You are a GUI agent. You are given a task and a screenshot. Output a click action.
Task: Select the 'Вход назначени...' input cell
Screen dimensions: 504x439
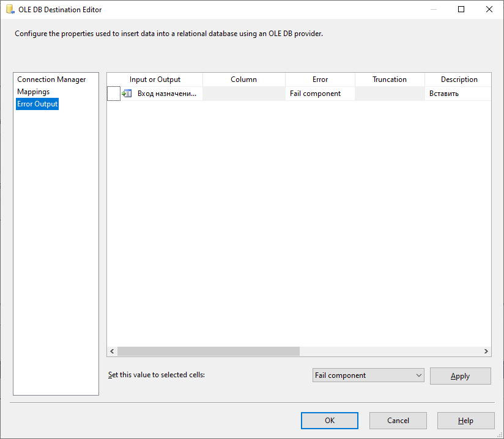click(163, 93)
